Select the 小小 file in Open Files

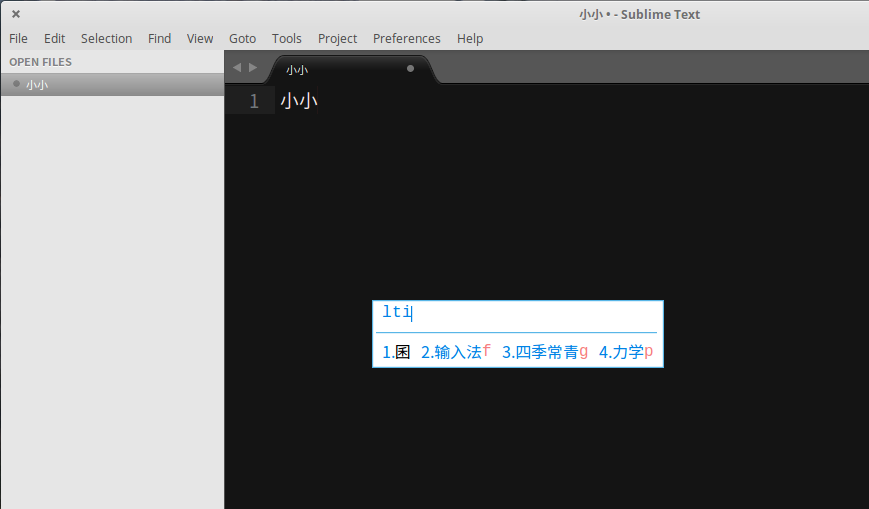37,85
